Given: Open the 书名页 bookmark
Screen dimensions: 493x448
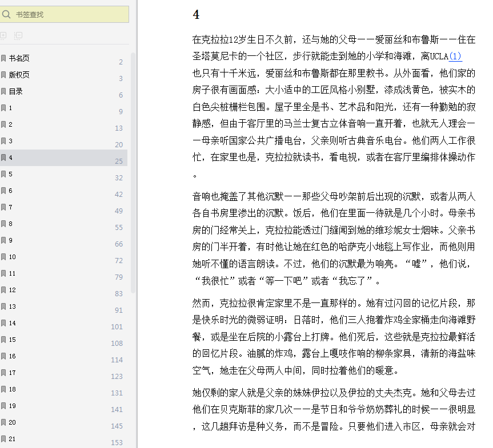Looking at the screenshot, I should pos(63,58).
